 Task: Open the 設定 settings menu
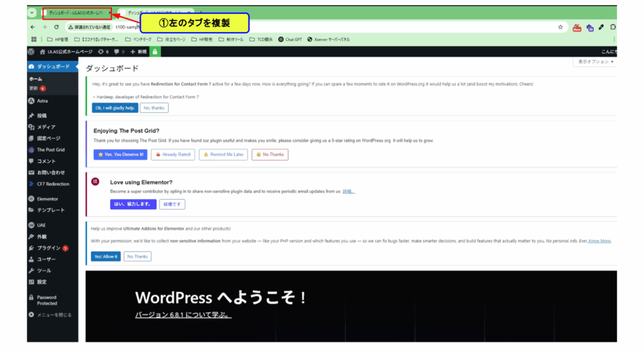point(53,282)
